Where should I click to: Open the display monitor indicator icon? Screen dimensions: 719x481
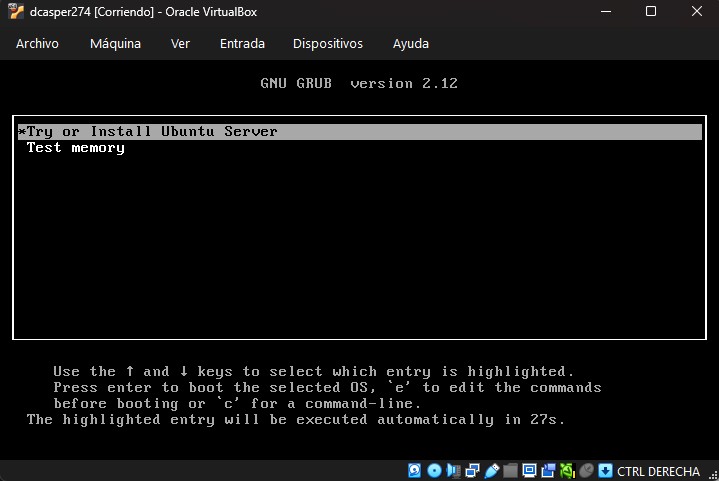(x=529, y=470)
